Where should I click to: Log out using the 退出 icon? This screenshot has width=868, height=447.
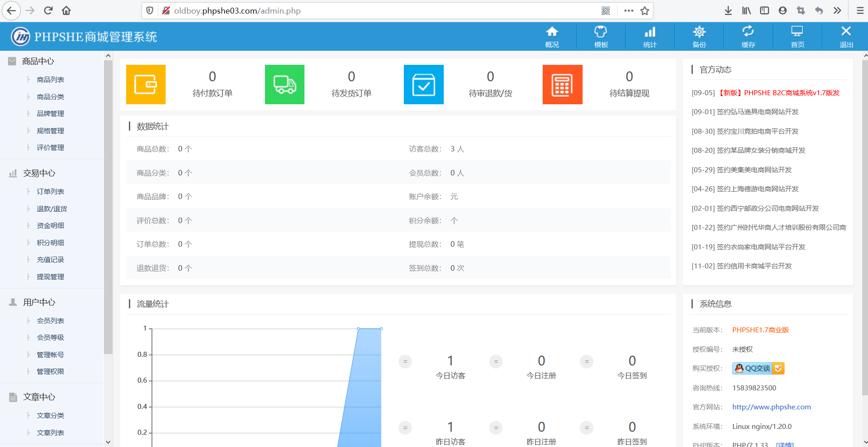click(846, 36)
